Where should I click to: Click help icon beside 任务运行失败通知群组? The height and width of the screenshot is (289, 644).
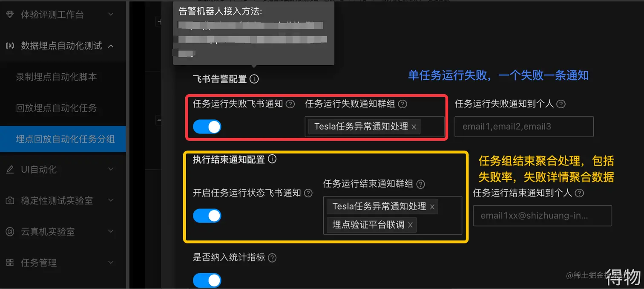click(402, 104)
